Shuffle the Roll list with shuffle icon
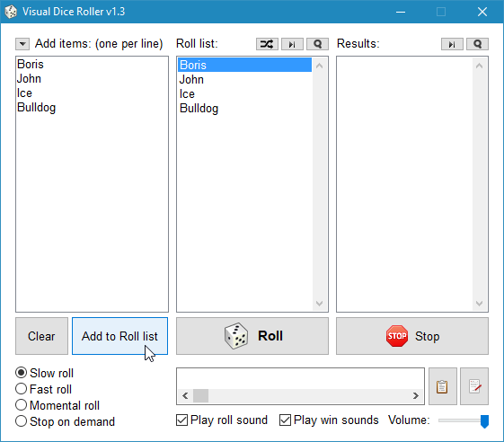 267,44
